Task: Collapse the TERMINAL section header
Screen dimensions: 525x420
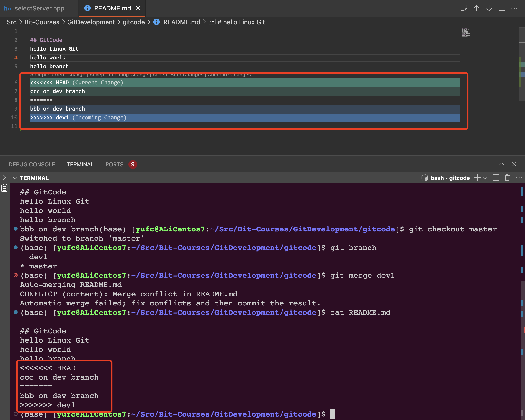Action: pos(15,178)
